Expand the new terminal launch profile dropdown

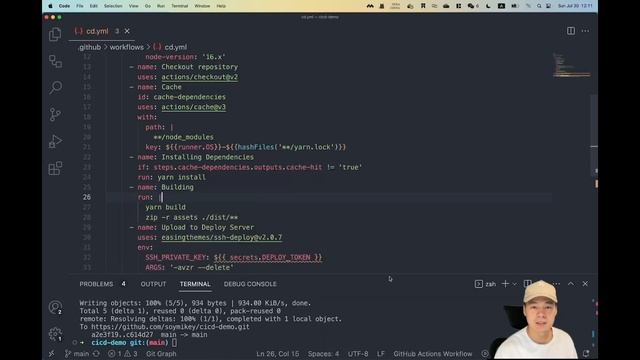514,284
